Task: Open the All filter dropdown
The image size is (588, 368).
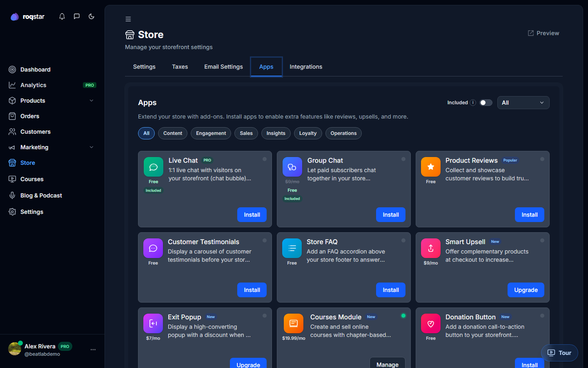Action: tap(523, 103)
